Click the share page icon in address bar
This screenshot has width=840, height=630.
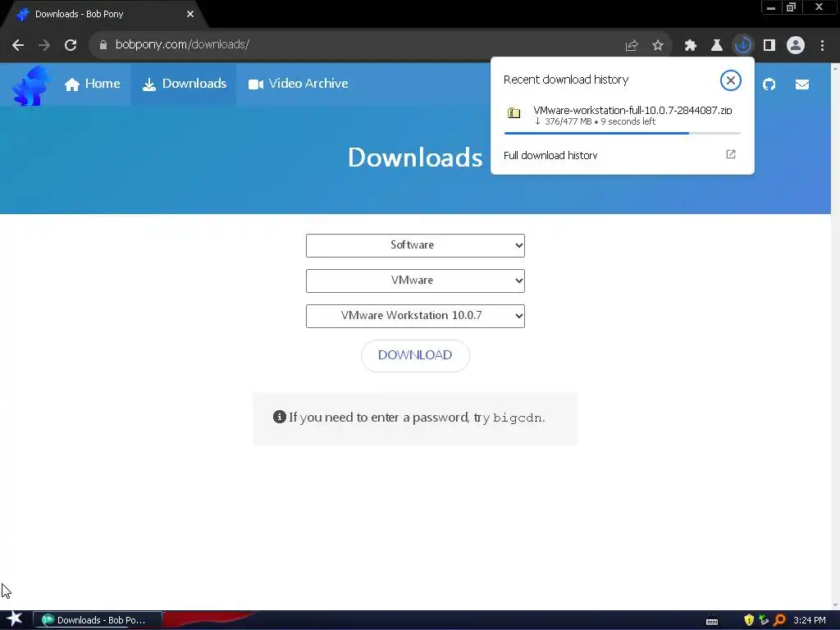(x=632, y=45)
